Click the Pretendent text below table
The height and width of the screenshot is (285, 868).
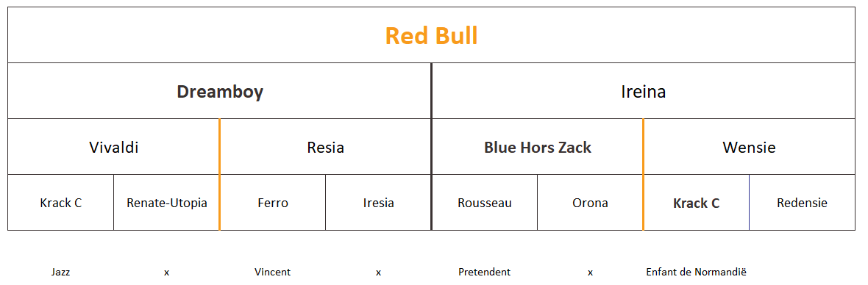pos(484,272)
